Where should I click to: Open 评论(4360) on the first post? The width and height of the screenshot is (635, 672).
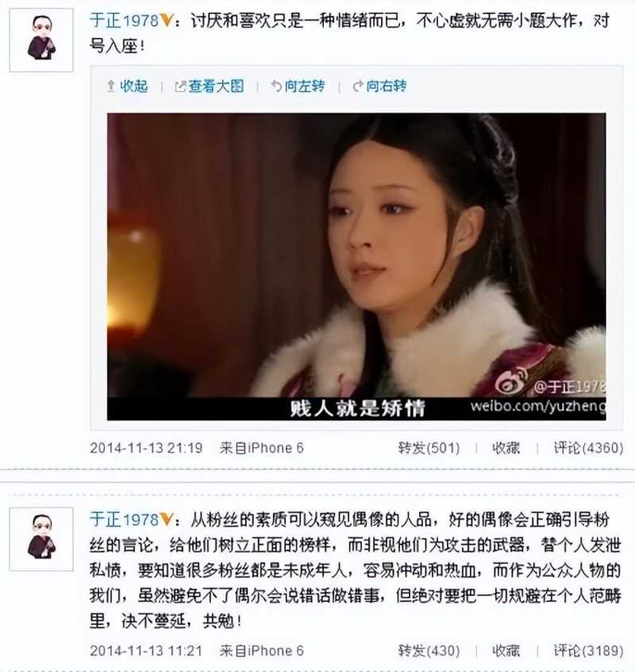pos(588,448)
